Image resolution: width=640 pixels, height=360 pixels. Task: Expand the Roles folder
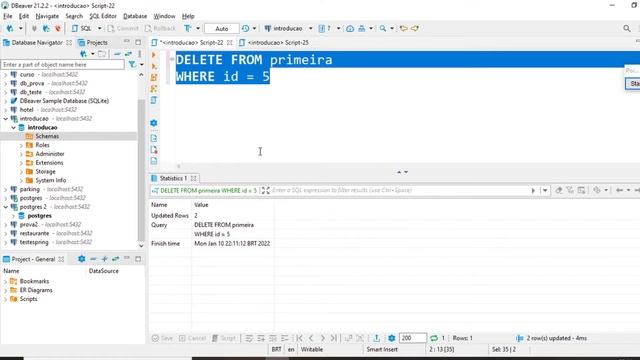point(21,145)
